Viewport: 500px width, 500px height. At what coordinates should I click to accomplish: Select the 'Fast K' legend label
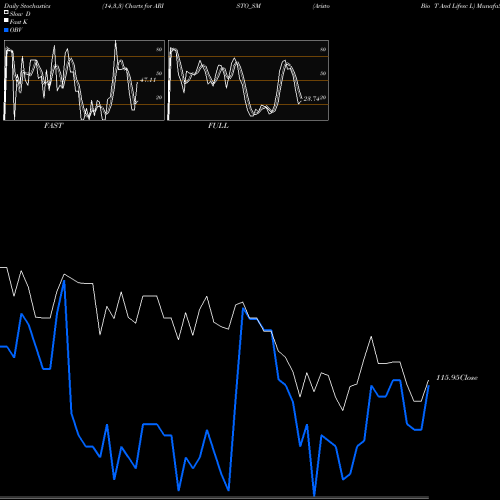19,22
